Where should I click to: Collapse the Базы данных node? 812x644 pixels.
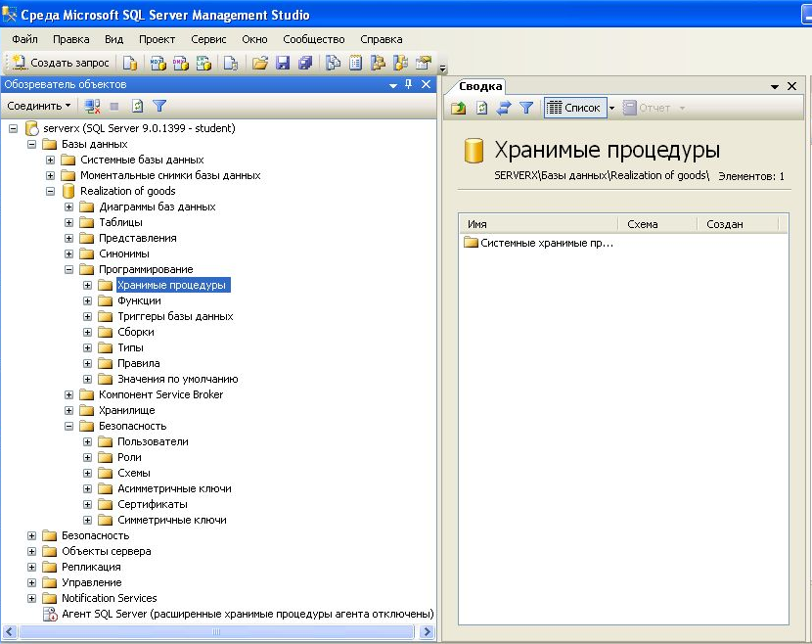(x=31, y=144)
